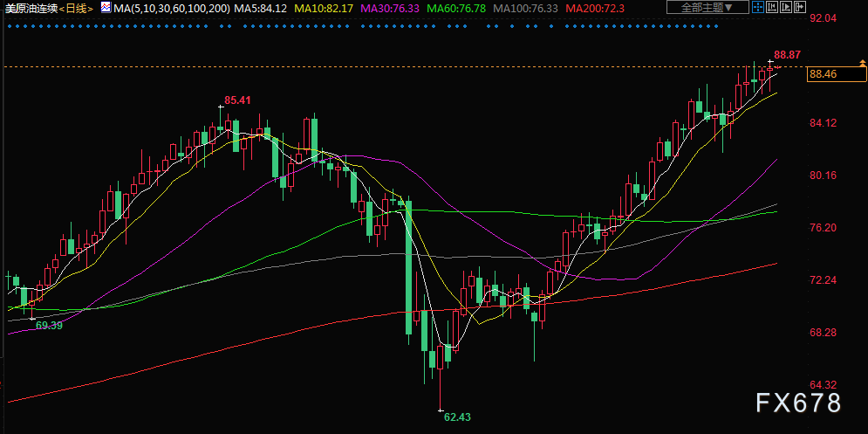This screenshot has width=868, height=434.
Task: Click the 64.32 axis price
Action: coord(823,385)
